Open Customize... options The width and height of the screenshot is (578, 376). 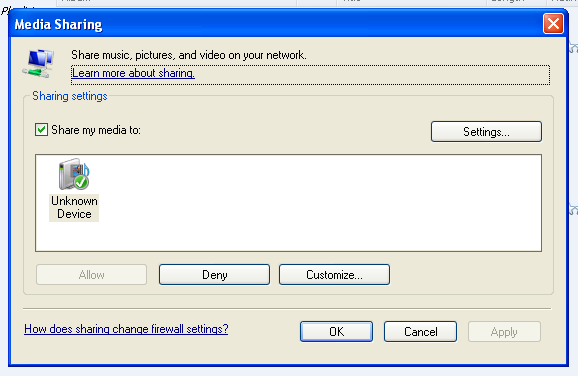(334, 275)
